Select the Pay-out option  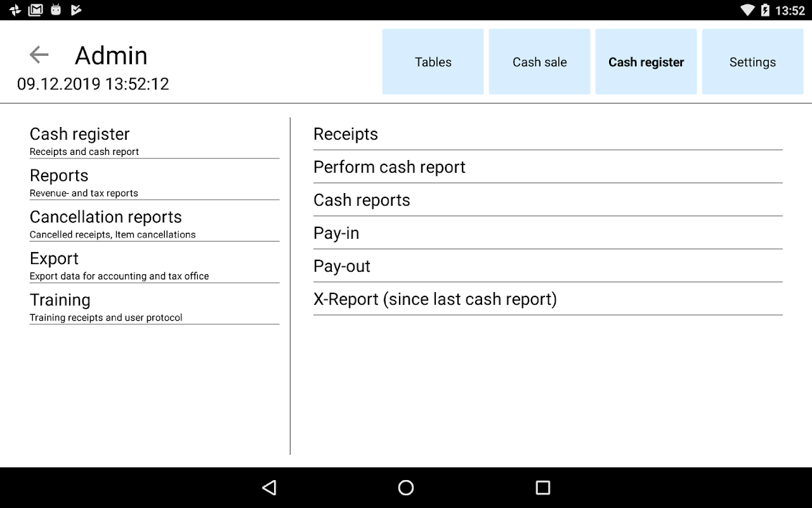click(x=548, y=266)
